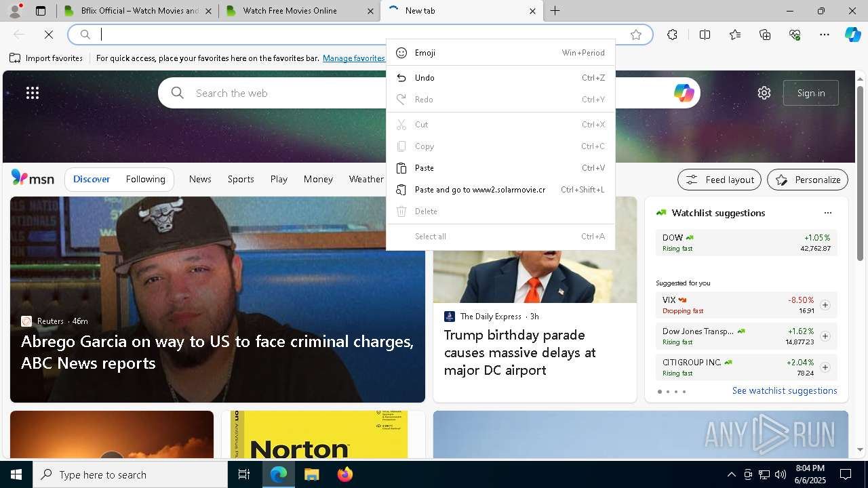Open Trump birthday parade article
The height and width of the screenshot is (488, 868).
point(520,352)
